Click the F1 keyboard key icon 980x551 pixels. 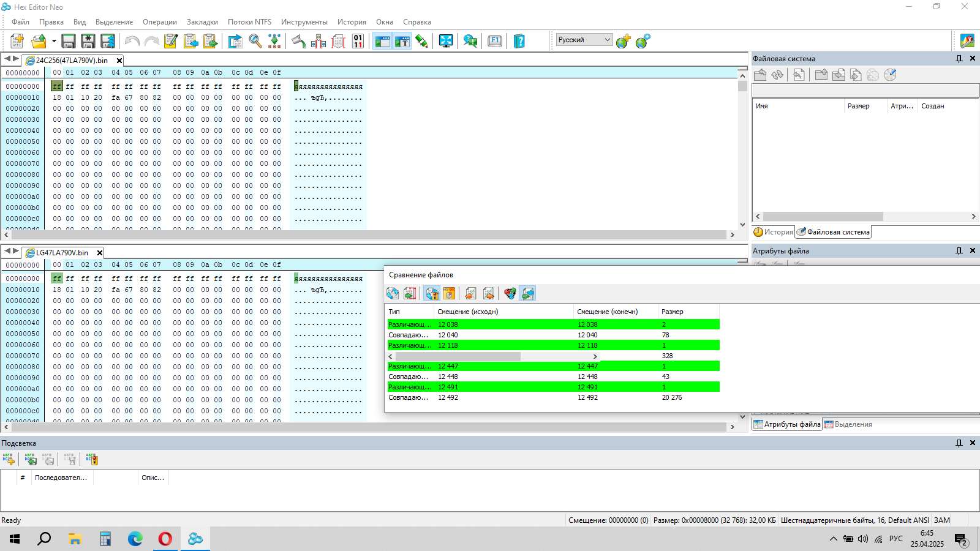pyautogui.click(x=495, y=41)
